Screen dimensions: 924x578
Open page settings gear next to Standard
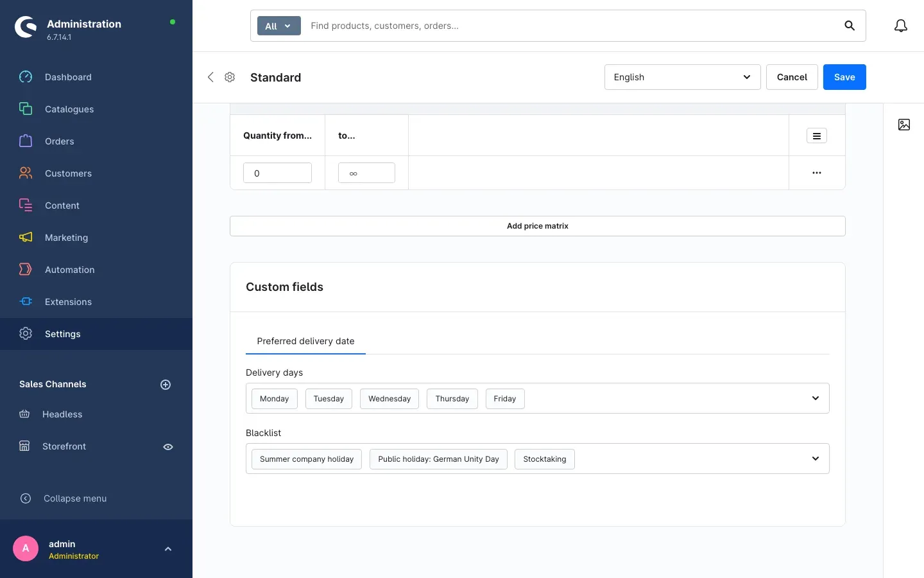click(x=230, y=77)
